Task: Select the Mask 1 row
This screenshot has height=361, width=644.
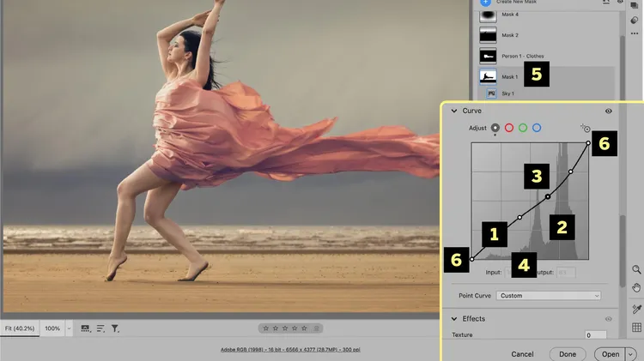Action: tap(546, 76)
